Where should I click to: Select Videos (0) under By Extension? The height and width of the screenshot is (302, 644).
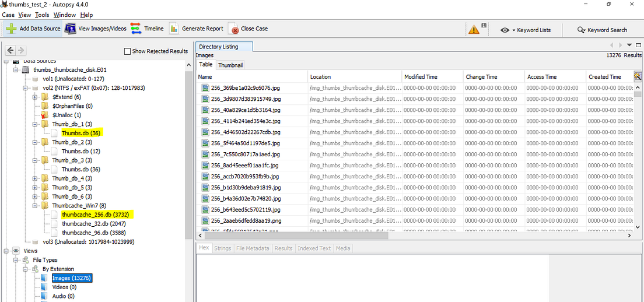(64, 287)
